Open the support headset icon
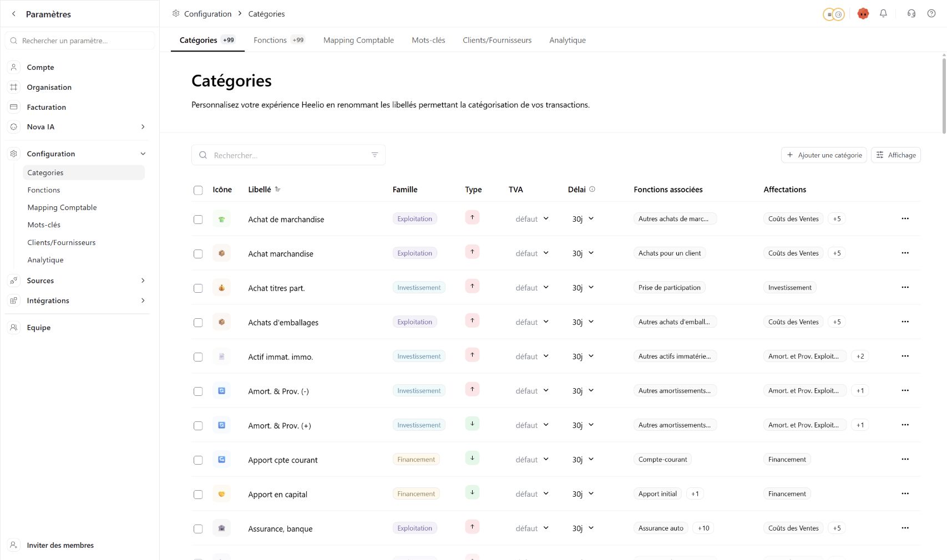The image size is (947, 560). click(x=911, y=13)
